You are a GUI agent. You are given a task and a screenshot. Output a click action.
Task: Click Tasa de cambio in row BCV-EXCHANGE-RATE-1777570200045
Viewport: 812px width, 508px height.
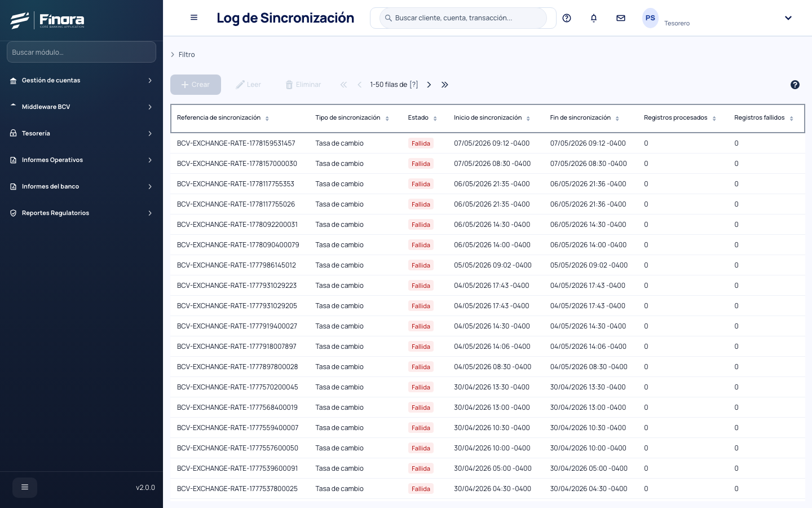coord(339,387)
